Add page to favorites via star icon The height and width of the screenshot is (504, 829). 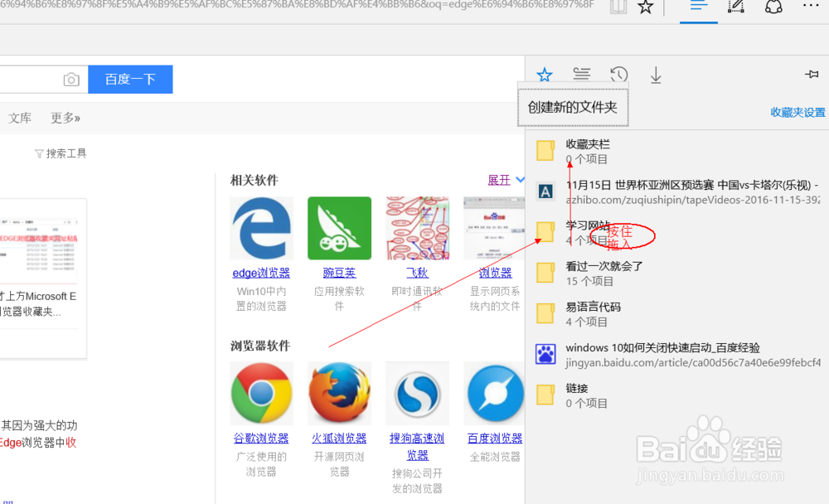click(646, 7)
